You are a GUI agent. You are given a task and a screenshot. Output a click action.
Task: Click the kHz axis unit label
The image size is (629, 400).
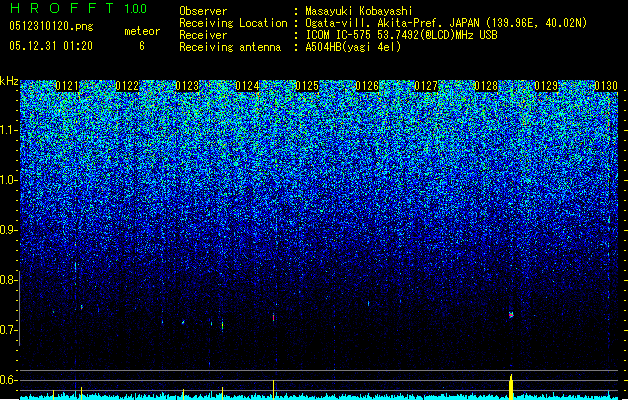tap(9, 81)
